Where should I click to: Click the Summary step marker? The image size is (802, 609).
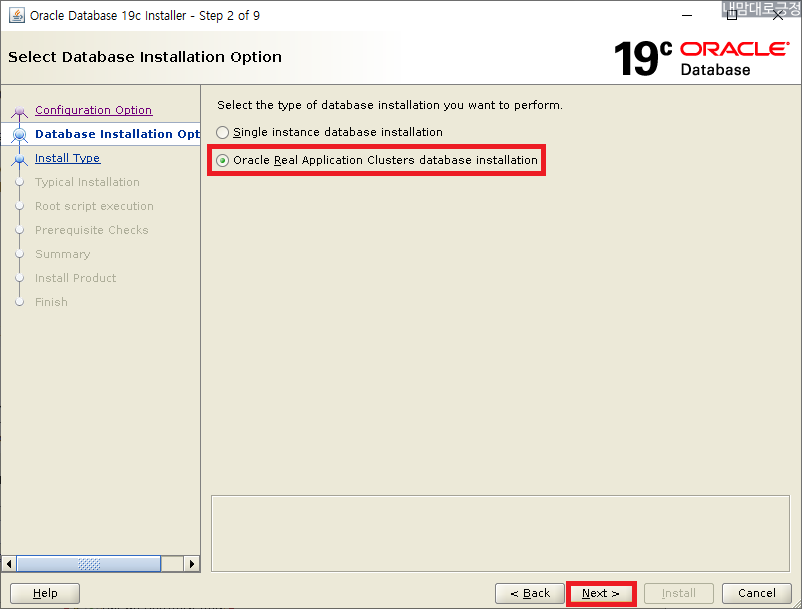(x=19, y=254)
